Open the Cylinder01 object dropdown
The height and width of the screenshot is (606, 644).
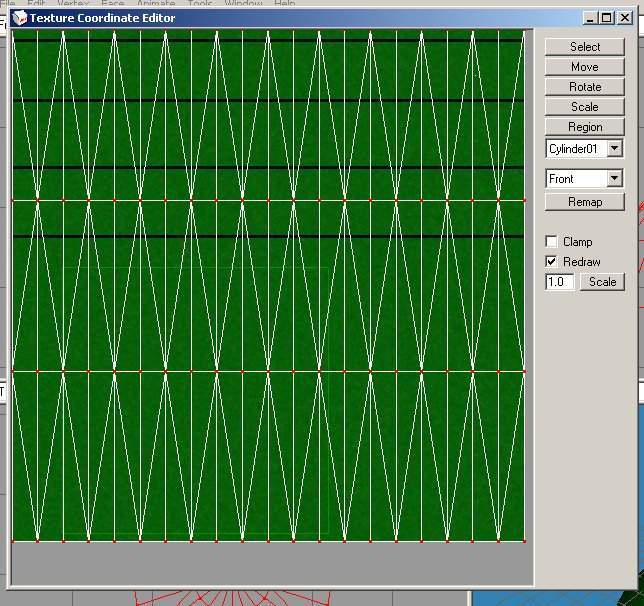coord(614,149)
